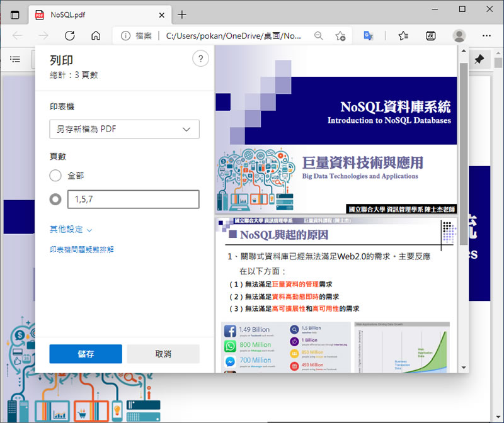Click the 取消 cancel button

(163, 354)
